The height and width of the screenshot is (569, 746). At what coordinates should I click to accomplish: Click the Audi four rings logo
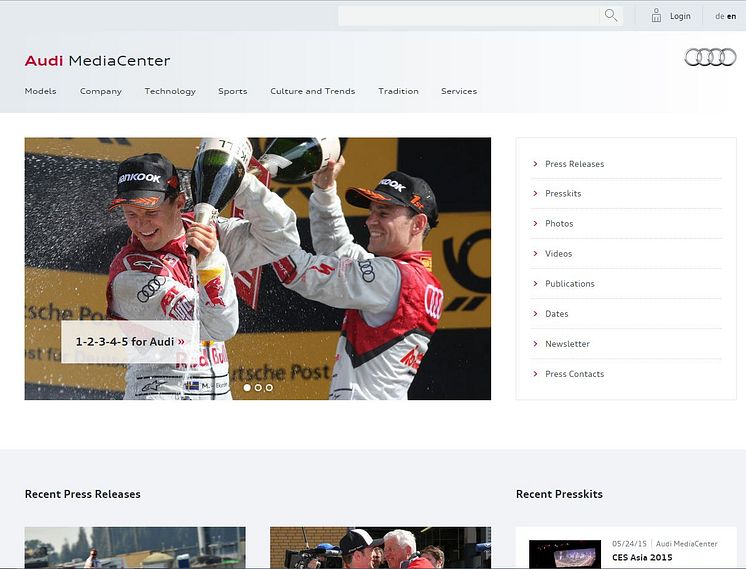[x=710, y=58]
